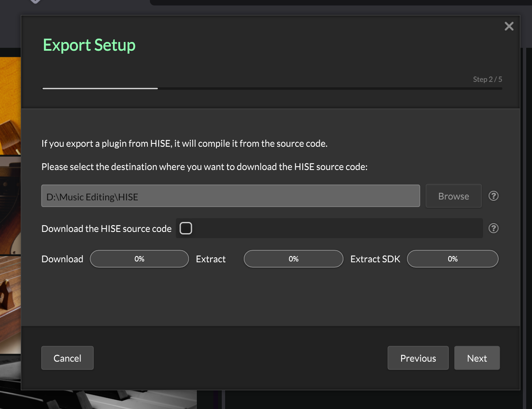
Task: Click the Download progress bar
Action: pos(139,259)
